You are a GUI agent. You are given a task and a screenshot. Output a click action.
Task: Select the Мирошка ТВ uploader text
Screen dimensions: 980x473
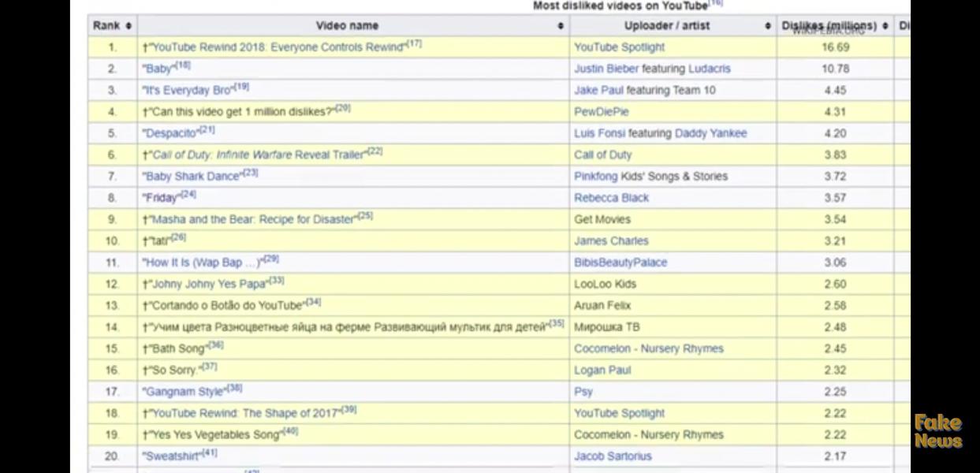pos(607,327)
